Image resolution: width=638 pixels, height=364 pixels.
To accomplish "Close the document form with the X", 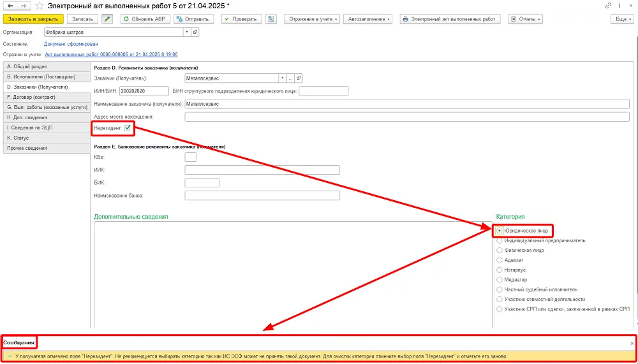I will tap(630, 6).
